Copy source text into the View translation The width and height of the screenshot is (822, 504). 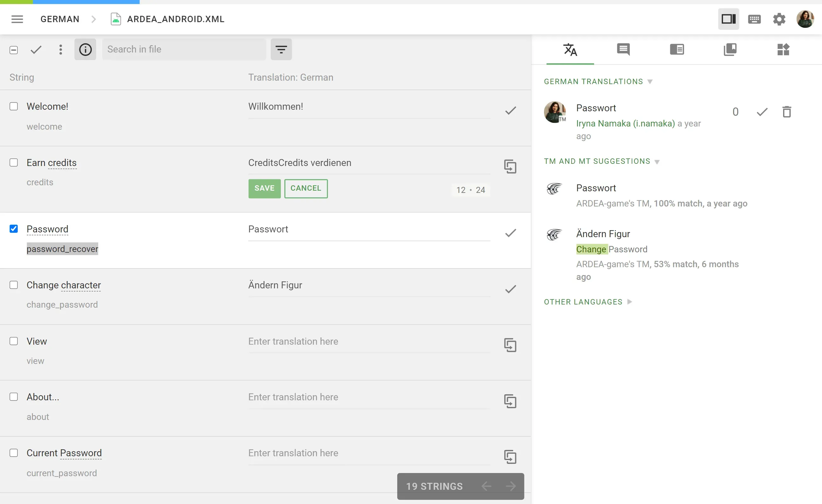[511, 345]
